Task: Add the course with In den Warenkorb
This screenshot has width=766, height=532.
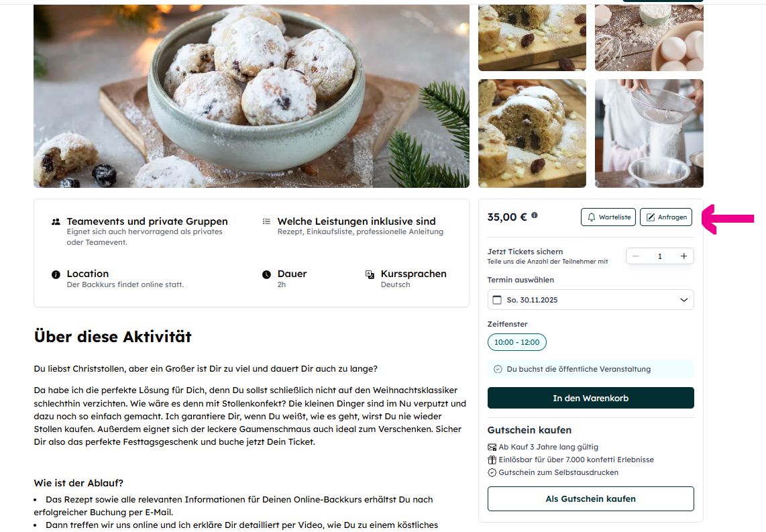Action: [591, 398]
